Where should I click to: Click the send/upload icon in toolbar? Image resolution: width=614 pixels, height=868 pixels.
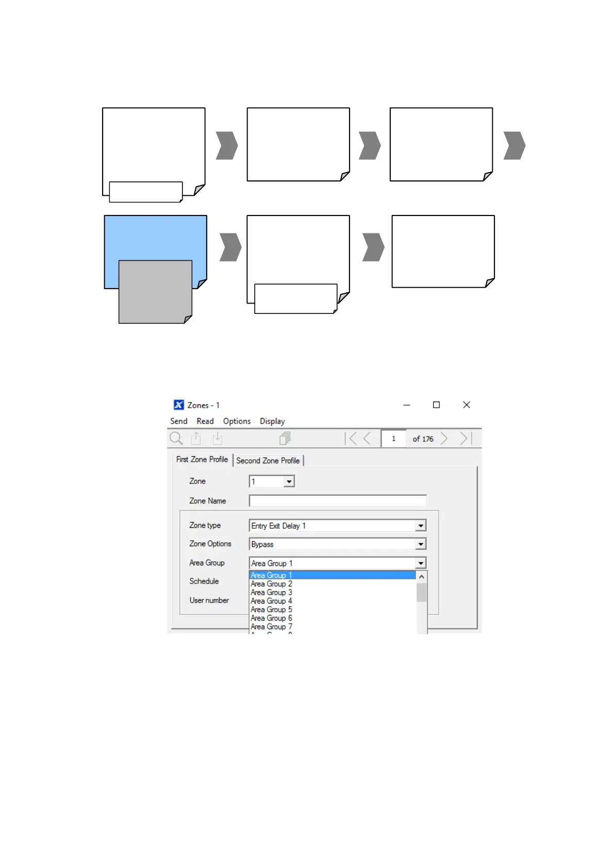point(196,439)
